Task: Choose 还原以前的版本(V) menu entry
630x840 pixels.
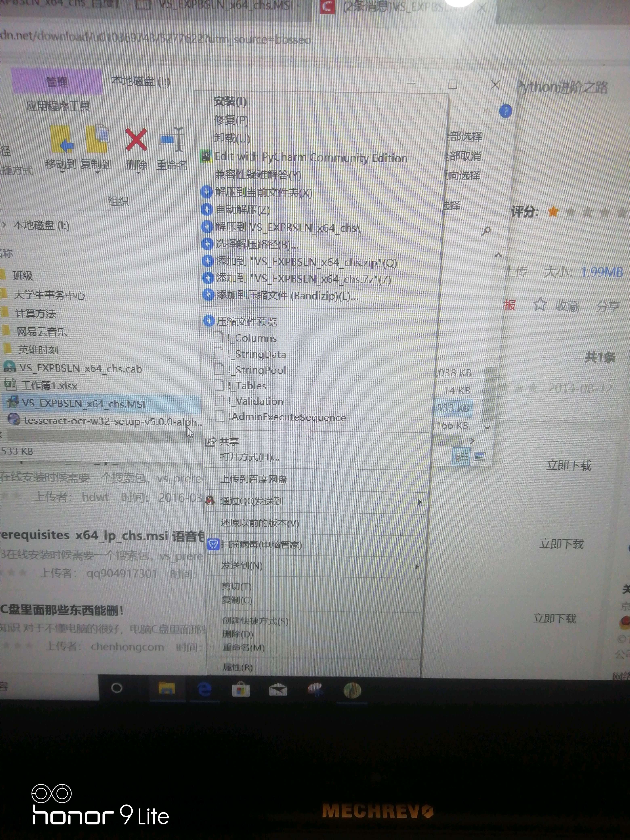Action: tap(260, 523)
